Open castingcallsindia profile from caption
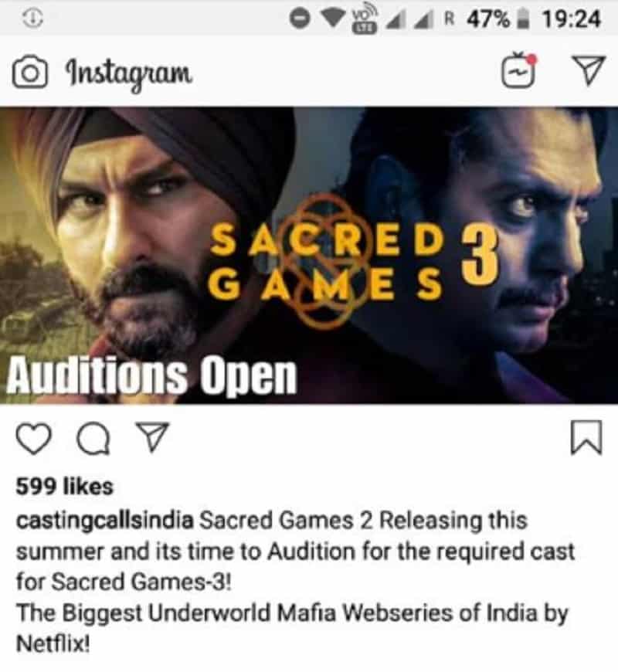The image size is (618, 672). click(105, 521)
